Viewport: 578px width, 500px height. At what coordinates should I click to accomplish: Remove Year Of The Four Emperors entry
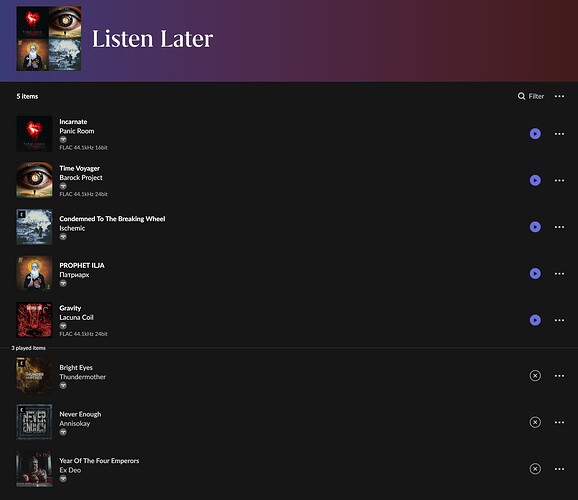(x=535, y=469)
